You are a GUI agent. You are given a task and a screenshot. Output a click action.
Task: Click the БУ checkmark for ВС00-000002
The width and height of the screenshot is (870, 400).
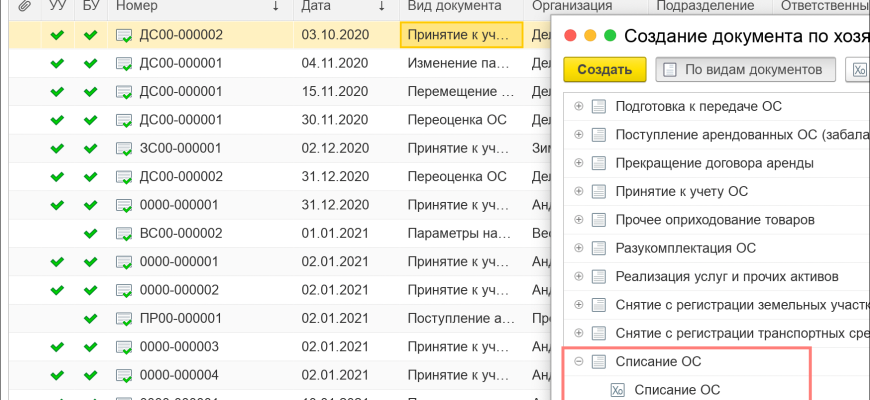[x=91, y=233]
